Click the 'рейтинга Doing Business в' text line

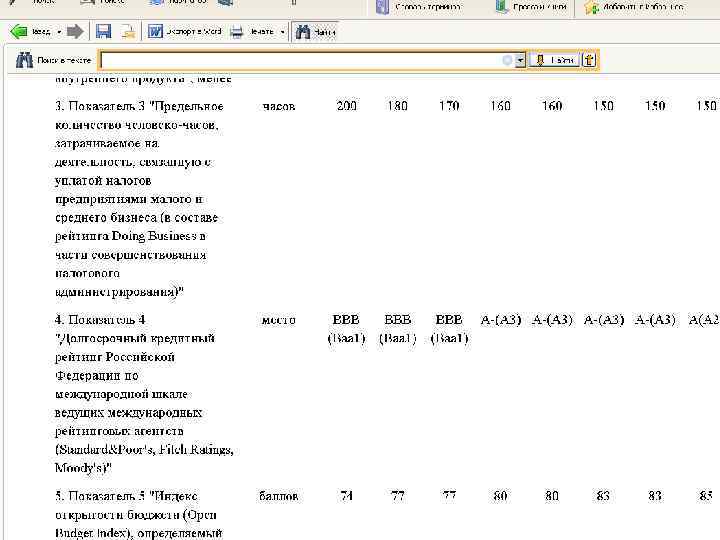[130, 236]
